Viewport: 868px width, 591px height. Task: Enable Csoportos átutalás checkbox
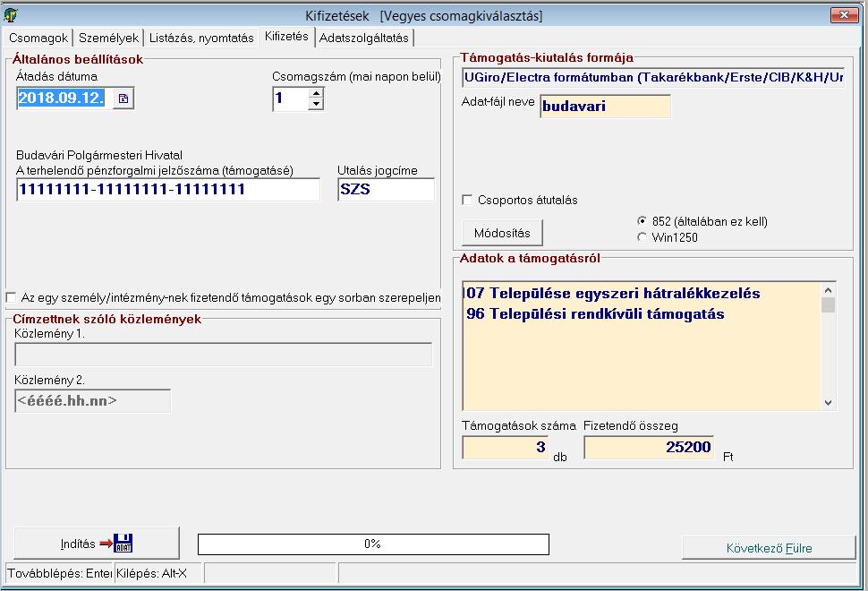point(467,200)
